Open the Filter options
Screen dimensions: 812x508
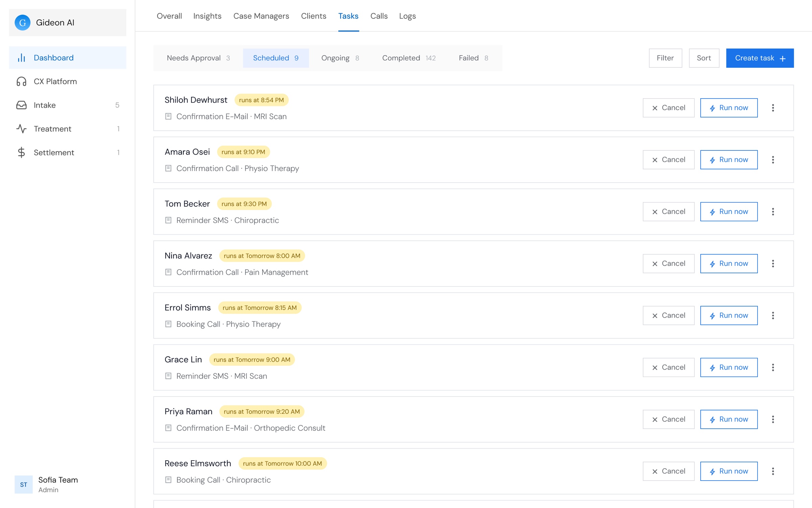tap(665, 58)
